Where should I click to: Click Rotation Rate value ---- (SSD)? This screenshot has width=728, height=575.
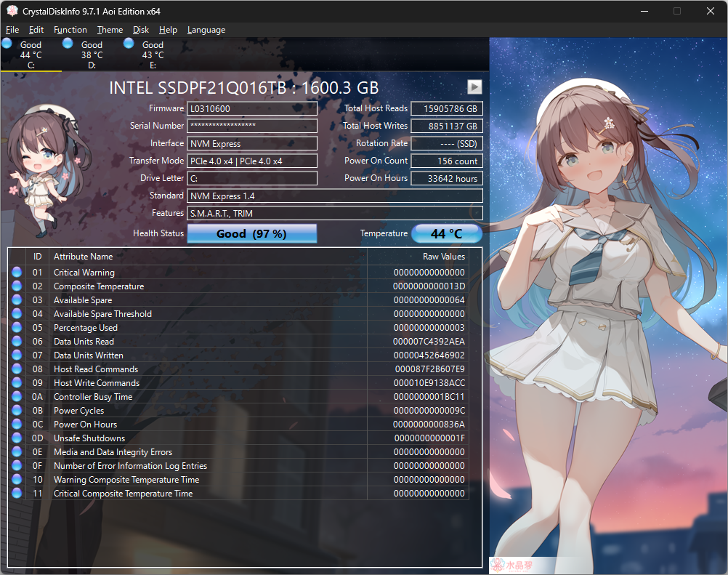(447, 143)
